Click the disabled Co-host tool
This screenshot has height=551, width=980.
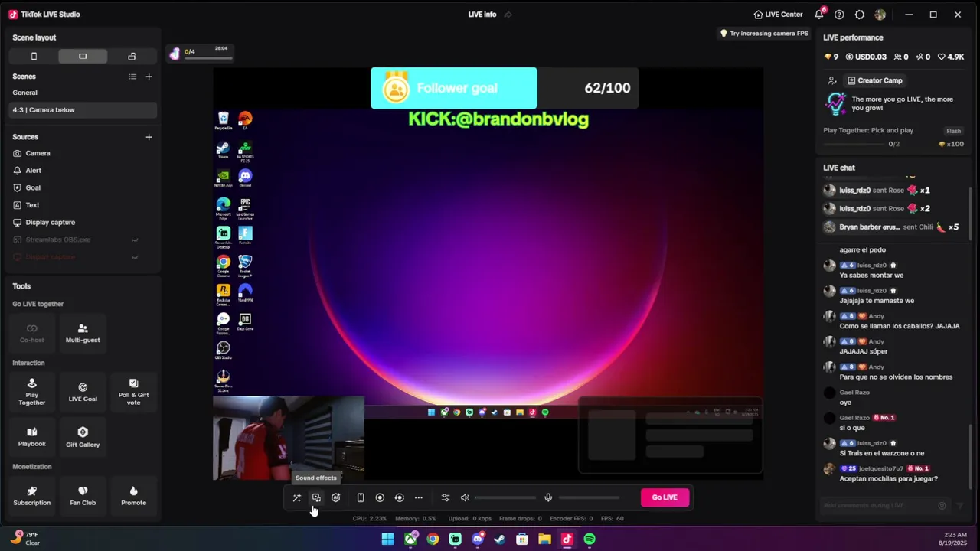pos(32,333)
